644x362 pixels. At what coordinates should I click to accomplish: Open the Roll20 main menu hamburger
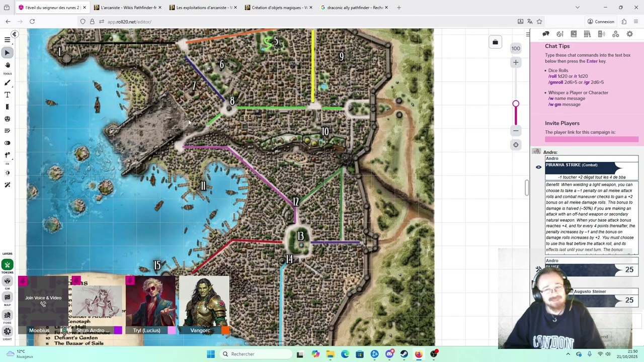point(7,40)
